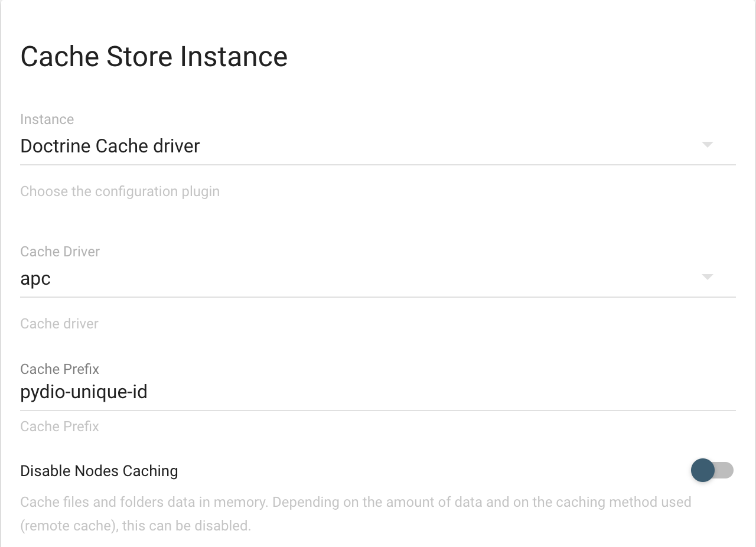Viewport: 756px width, 547px height.
Task: Toggle the Disable Nodes Caching switch
Action: 712,470
